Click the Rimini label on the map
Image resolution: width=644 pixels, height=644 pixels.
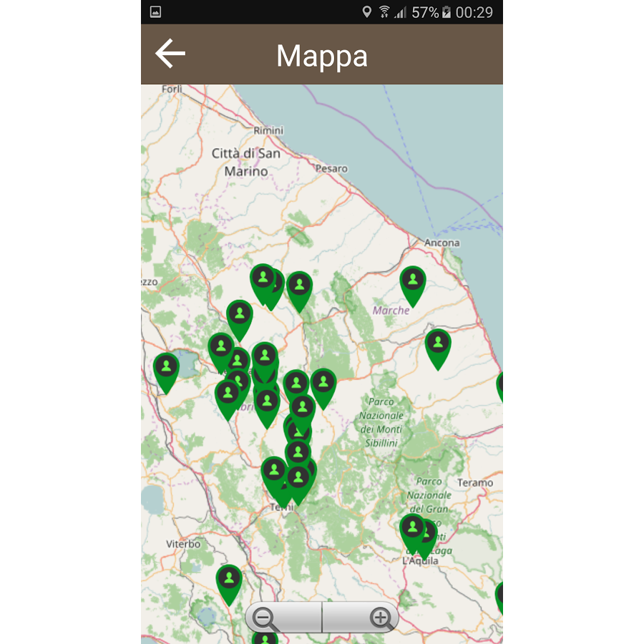[x=268, y=130]
